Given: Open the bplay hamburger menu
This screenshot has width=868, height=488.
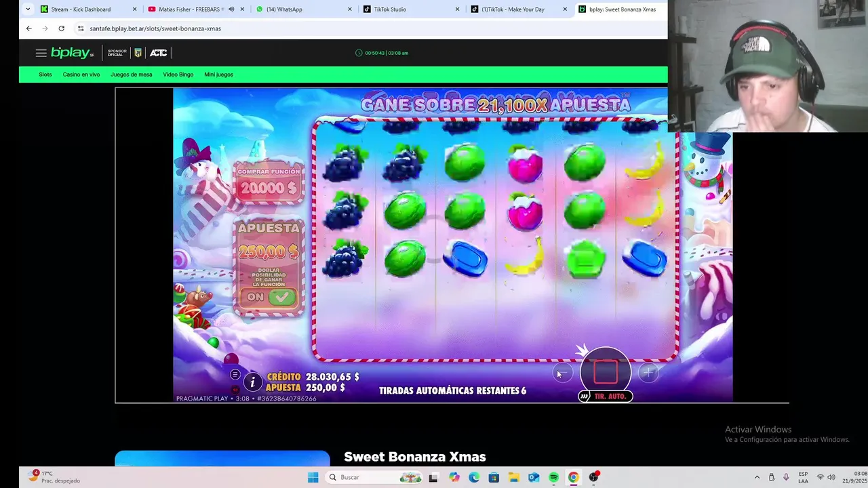Looking at the screenshot, I should coord(41,53).
